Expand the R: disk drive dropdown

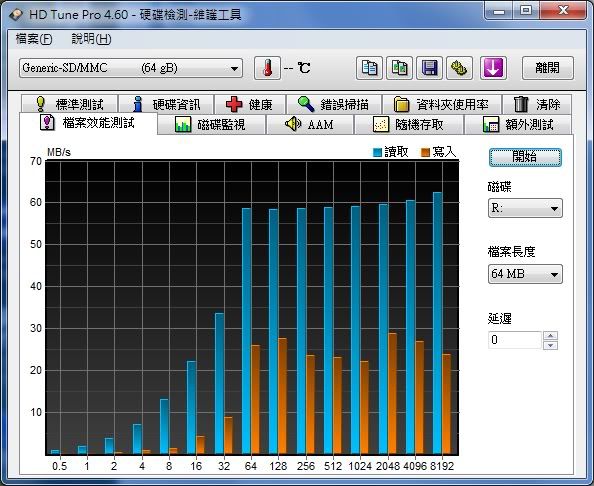525,208
